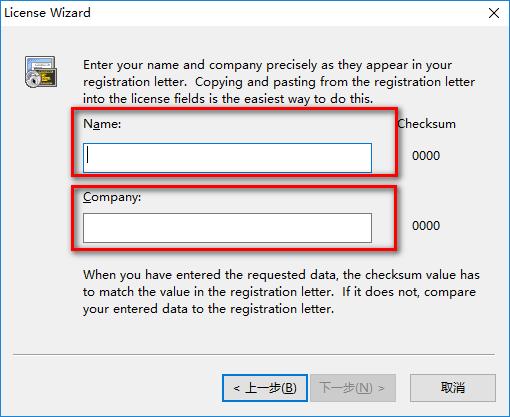Click the "License Wizard" title text
The width and height of the screenshot is (510, 417).
(x=47, y=13)
